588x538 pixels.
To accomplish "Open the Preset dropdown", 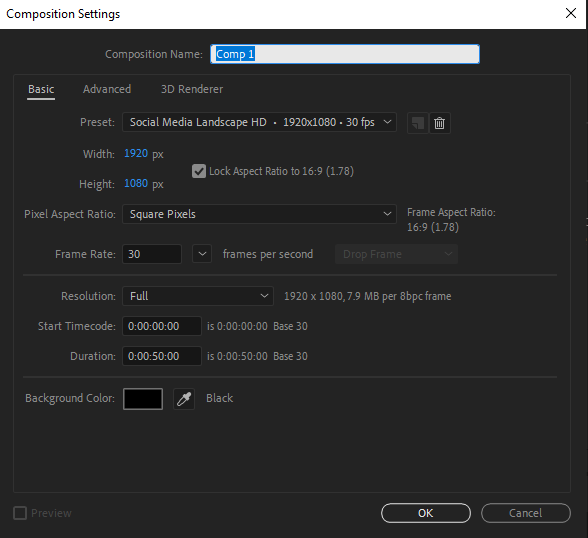I will click(259, 122).
